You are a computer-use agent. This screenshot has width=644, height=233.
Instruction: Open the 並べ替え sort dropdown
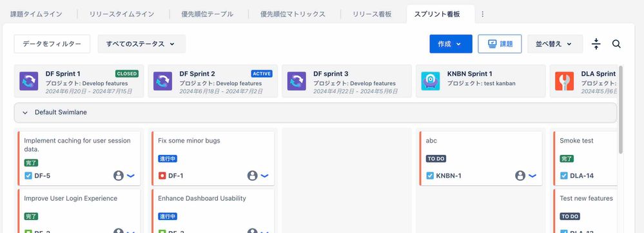tap(554, 44)
